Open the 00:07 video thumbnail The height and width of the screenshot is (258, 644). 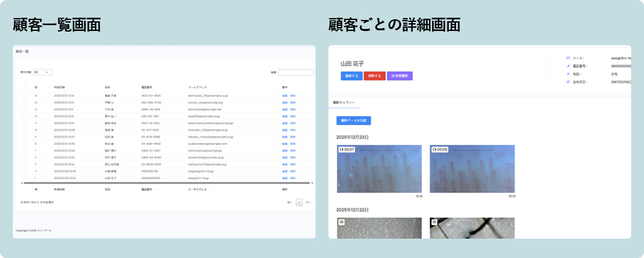click(x=379, y=169)
